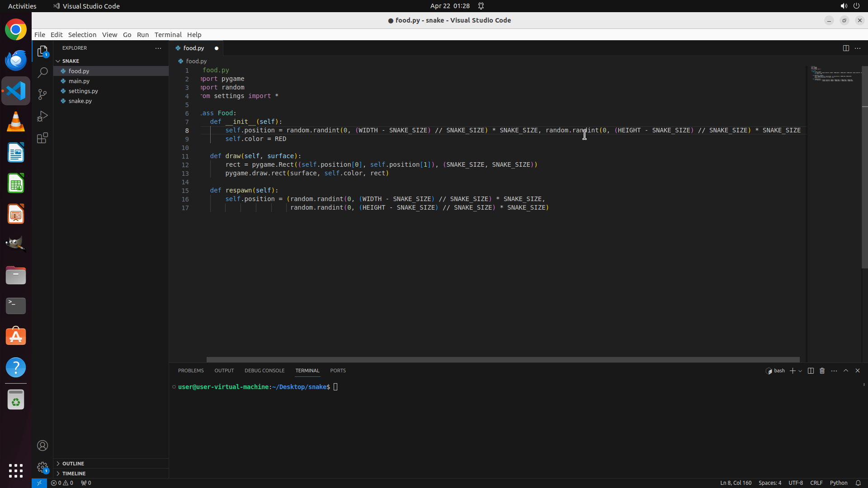Open the Search view in activity bar
868x488 pixels.
tap(42, 72)
